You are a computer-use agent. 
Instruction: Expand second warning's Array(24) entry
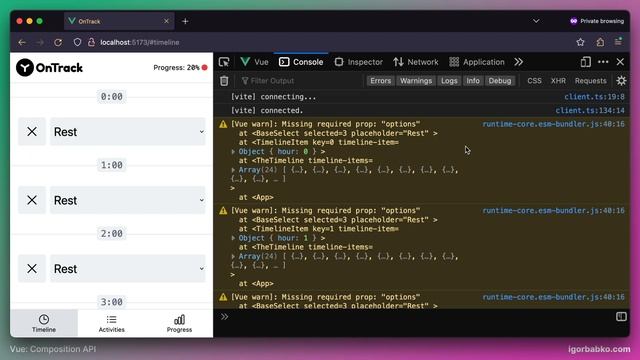click(x=233, y=256)
